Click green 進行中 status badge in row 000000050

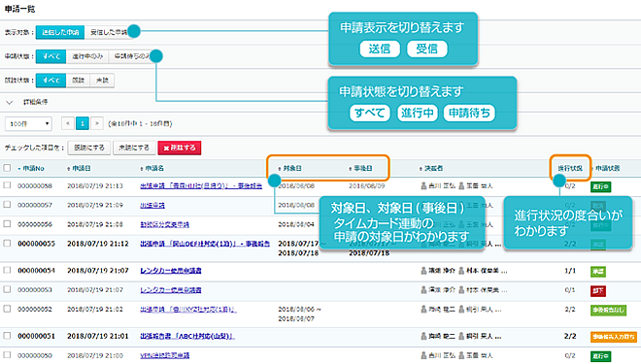[x=600, y=356]
